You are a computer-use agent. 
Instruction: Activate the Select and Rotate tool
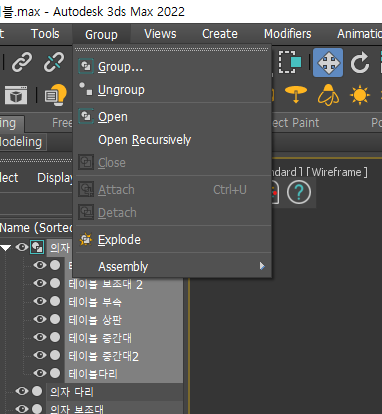pos(359,63)
